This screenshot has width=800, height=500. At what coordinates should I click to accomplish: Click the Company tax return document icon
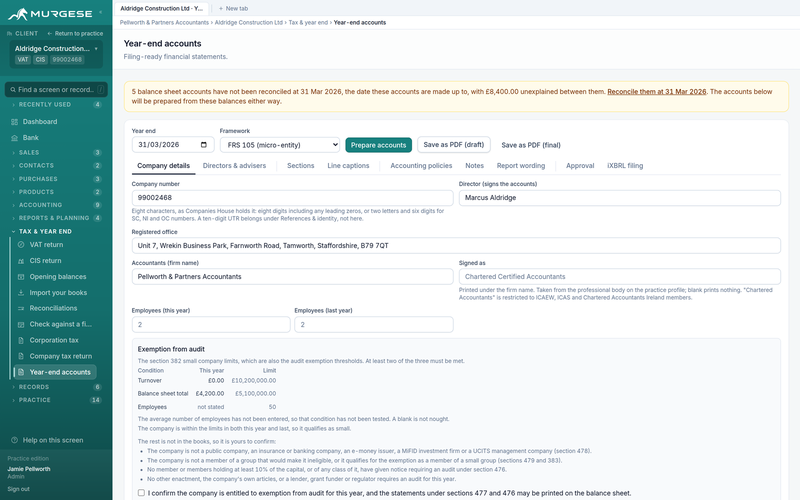coord(21,356)
